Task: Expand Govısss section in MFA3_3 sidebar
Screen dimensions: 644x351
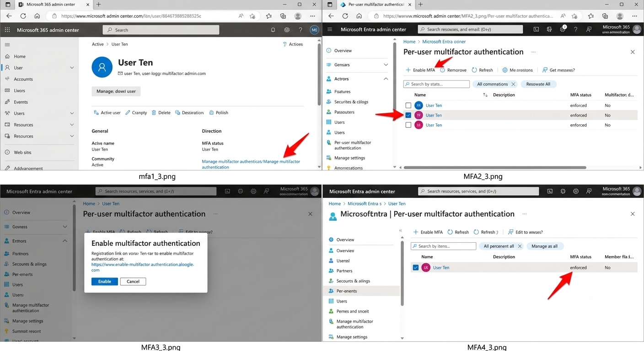Action: click(65, 227)
